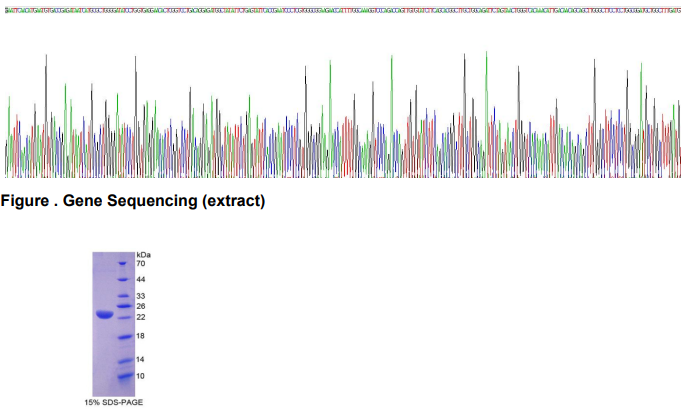The image size is (689, 415).
Task: Click the thick protein sample band in gel
Action: (104, 315)
